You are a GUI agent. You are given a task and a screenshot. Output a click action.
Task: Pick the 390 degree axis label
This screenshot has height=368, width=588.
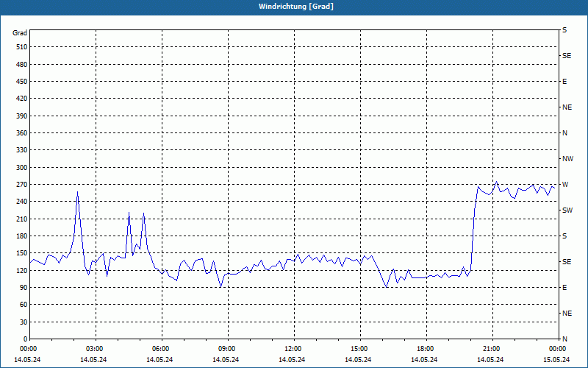click(22, 116)
